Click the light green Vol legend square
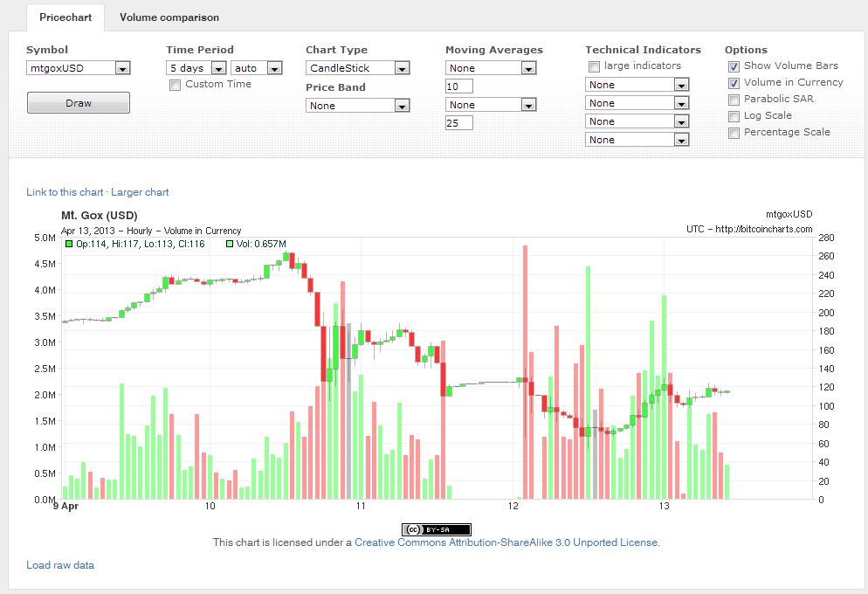 (229, 244)
